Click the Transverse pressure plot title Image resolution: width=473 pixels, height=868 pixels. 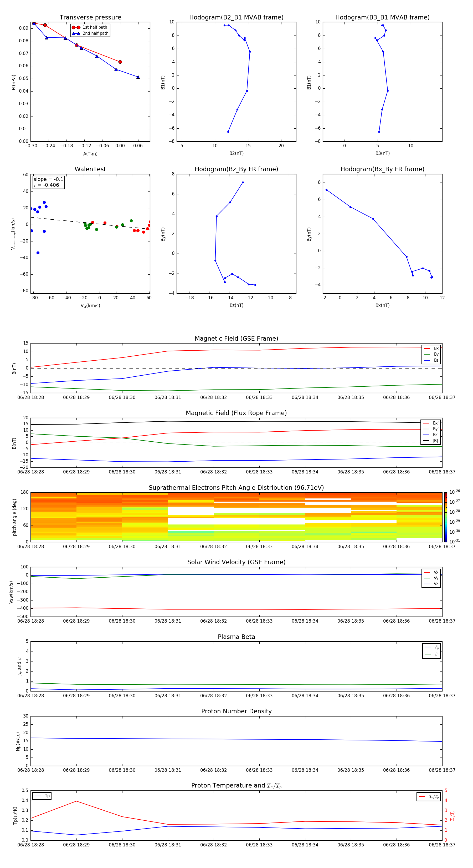(90, 18)
